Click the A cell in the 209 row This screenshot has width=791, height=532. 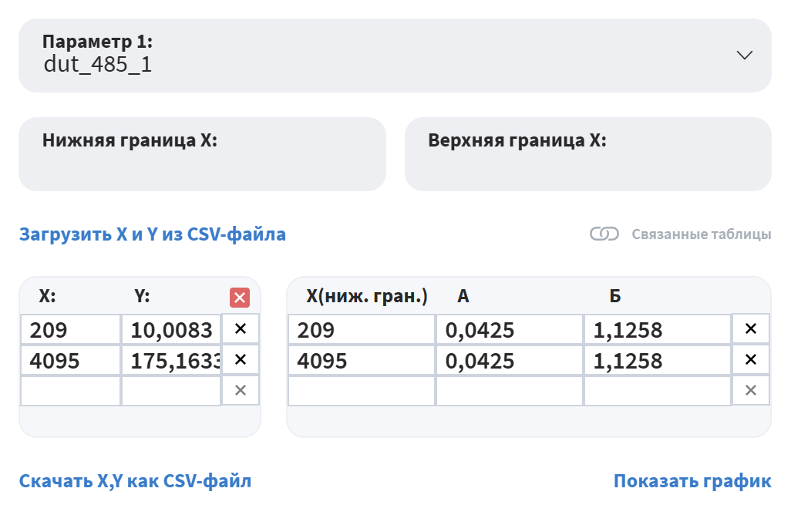click(x=509, y=330)
